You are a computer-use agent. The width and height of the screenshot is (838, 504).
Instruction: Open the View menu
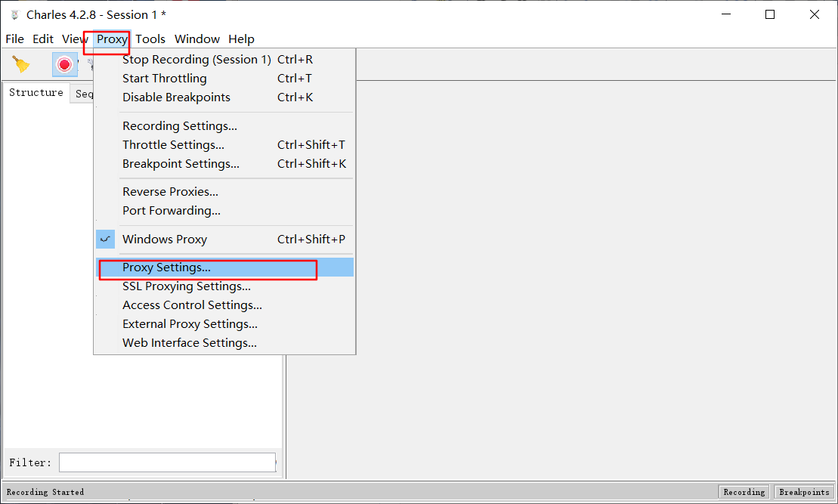coord(74,39)
